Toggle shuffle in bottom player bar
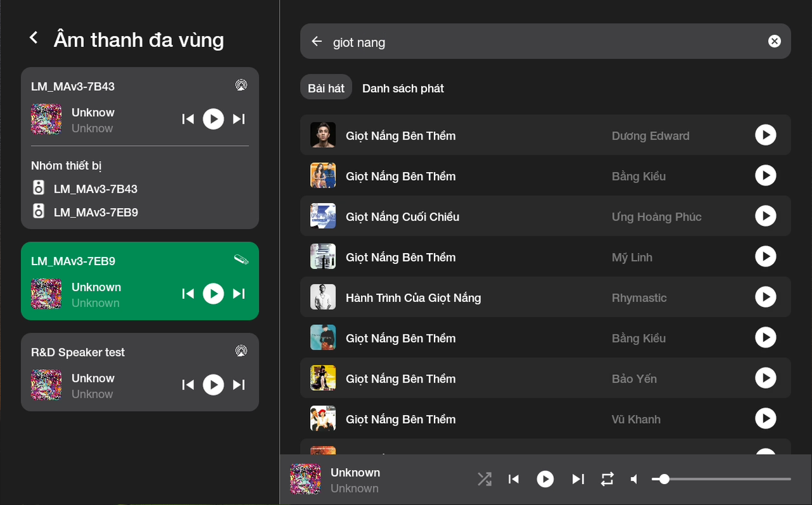The image size is (812, 505). pyautogui.click(x=485, y=480)
